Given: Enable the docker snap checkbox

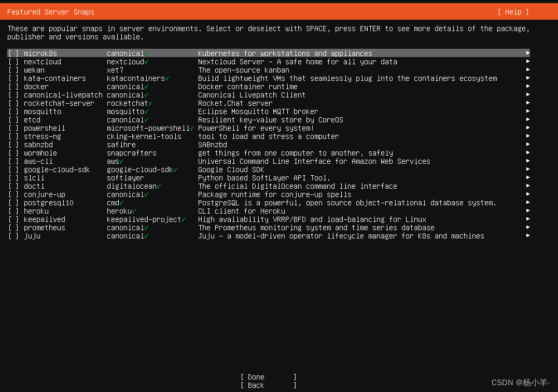Looking at the screenshot, I should [x=13, y=87].
